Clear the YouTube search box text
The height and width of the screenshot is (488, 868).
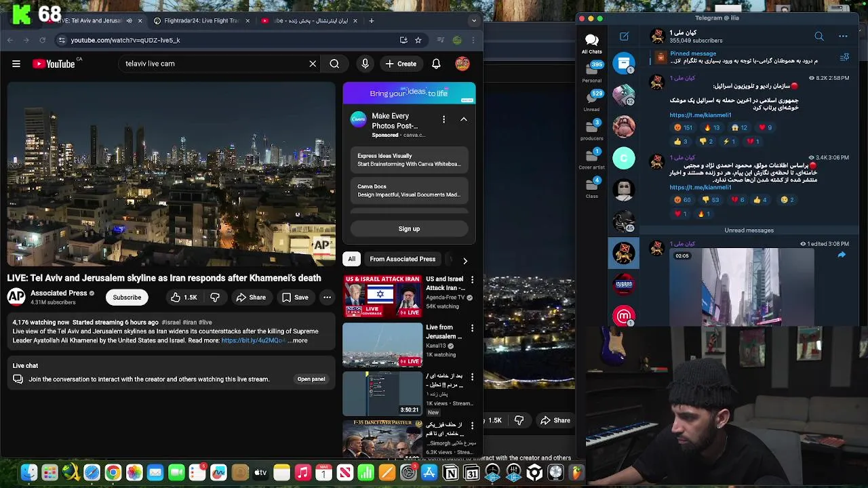coord(313,64)
